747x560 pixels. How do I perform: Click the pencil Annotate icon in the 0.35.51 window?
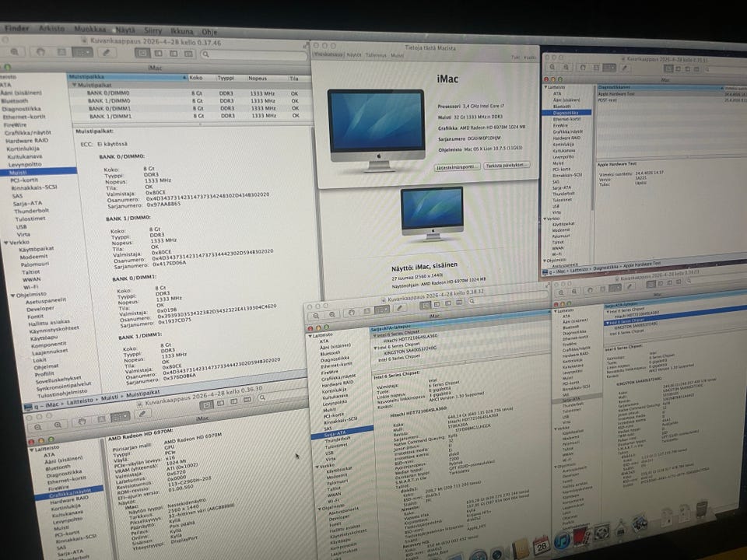pyautogui.click(x=625, y=68)
